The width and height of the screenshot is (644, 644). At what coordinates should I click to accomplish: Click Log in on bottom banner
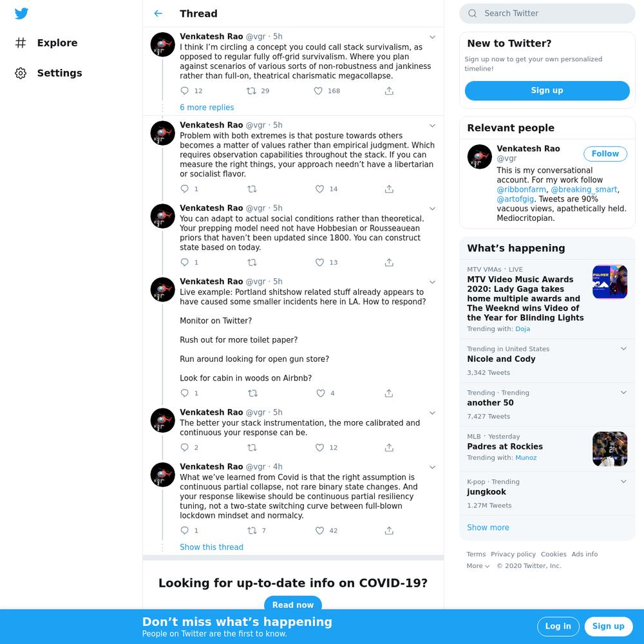(558, 627)
